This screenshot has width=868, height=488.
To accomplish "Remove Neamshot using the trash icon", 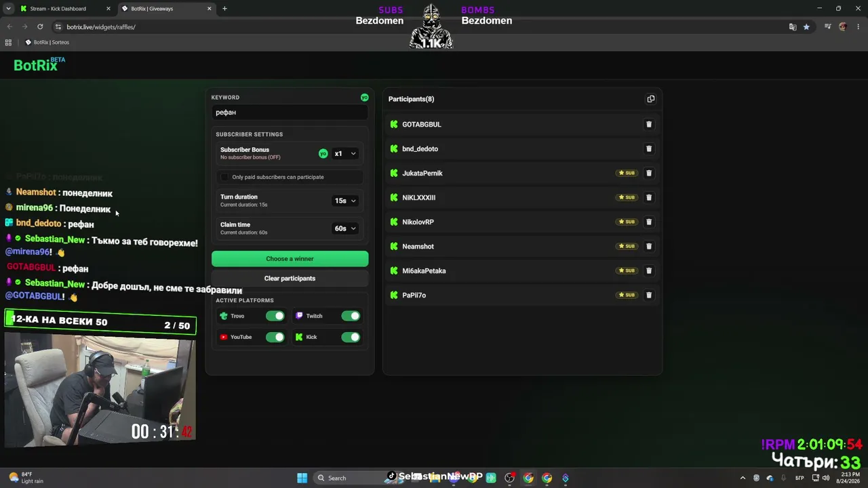I will click(x=649, y=247).
